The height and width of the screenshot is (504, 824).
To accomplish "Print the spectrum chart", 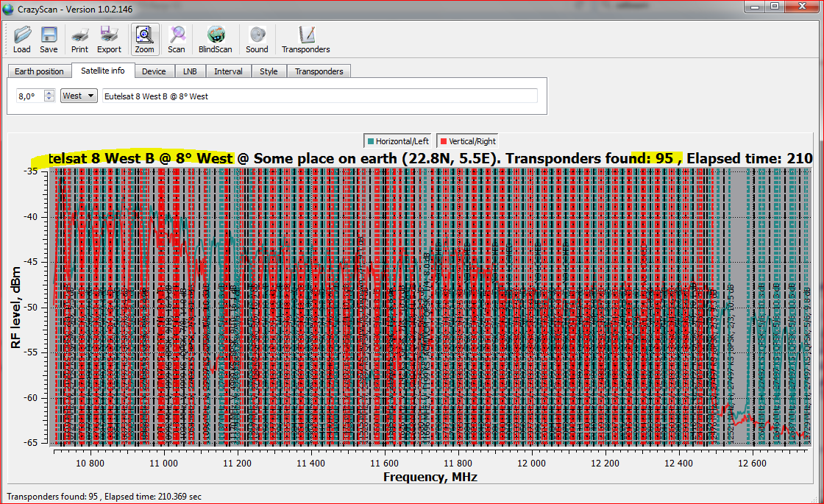I will point(79,39).
